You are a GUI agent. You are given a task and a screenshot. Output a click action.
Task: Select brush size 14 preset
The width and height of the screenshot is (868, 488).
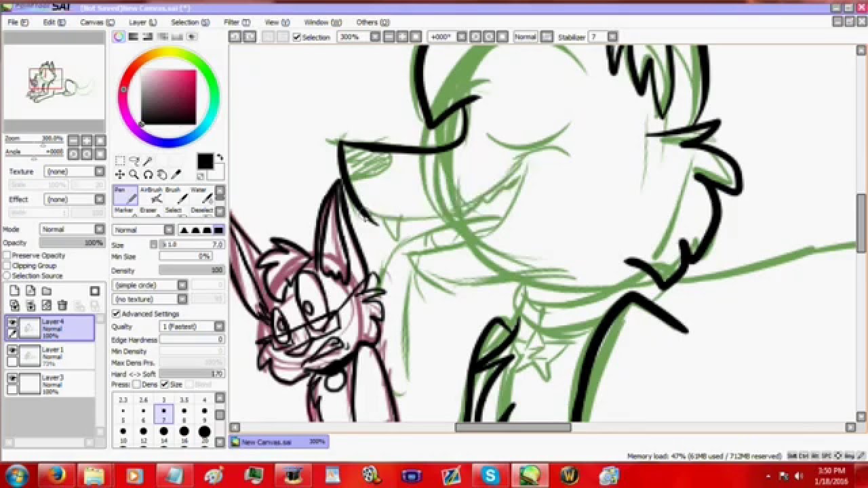(x=163, y=434)
